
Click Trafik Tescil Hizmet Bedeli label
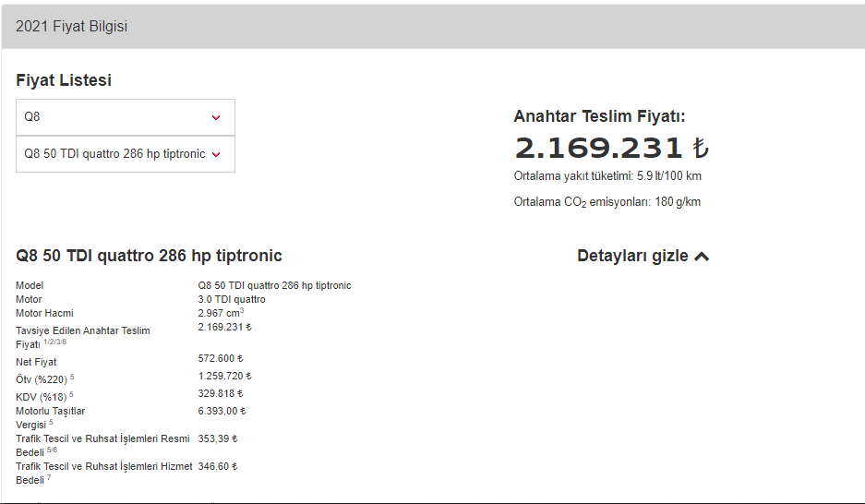tap(103, 474)
